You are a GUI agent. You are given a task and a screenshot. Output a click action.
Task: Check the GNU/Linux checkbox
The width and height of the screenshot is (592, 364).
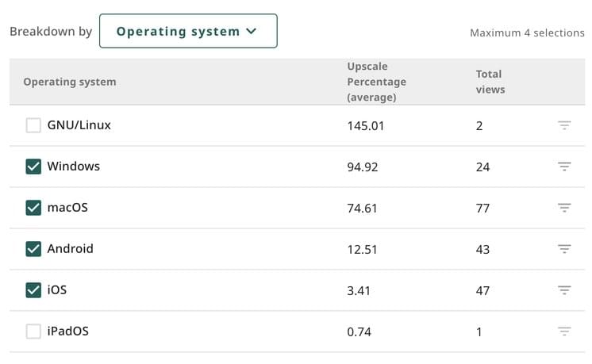pyautogui.click(x=33, y=125)
